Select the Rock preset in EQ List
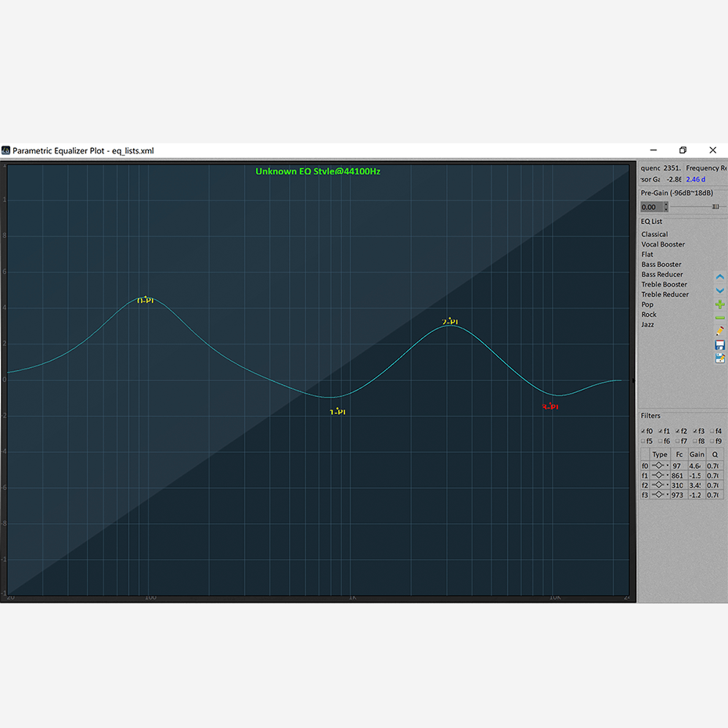Screen dimensions: 728x728 (x=648, y=314)
